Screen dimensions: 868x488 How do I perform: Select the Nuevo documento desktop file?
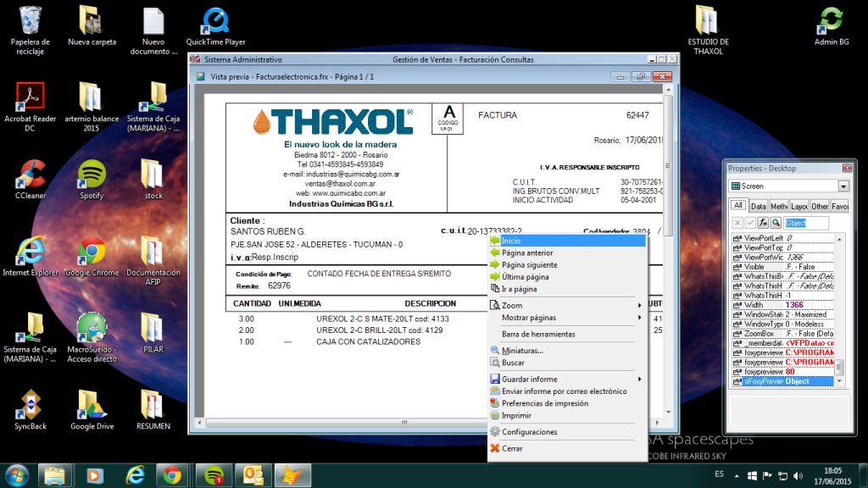click(x=153, y=30)
